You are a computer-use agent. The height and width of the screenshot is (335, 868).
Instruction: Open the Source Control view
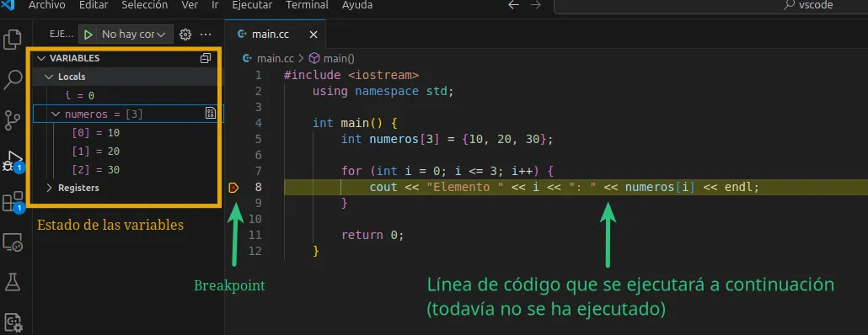coord(12,120)
